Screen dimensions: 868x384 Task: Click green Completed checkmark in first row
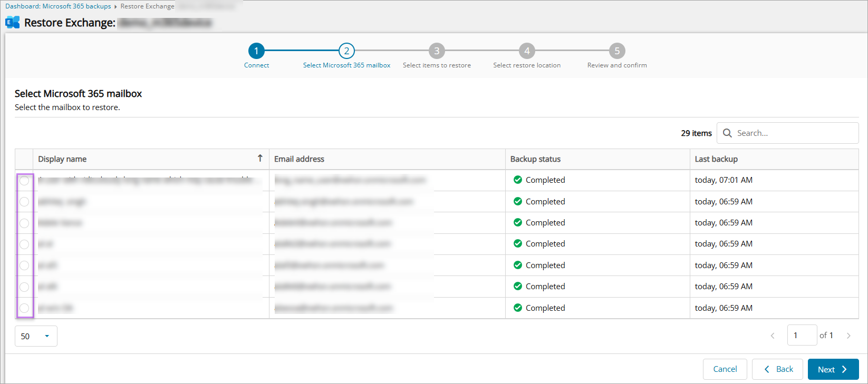[x=518, y=180]
